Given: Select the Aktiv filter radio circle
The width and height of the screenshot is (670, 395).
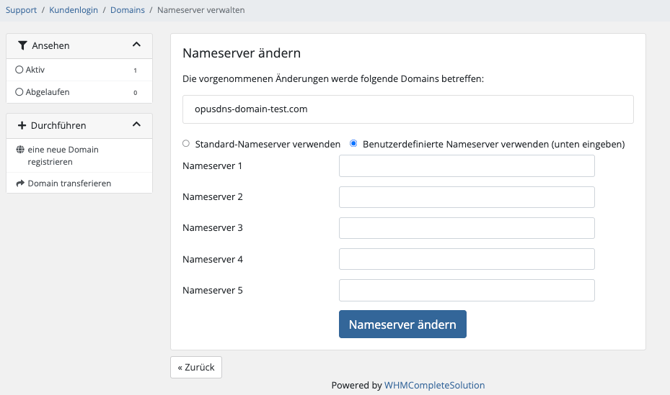Looking at the screenshot, I should pos(19,70).
